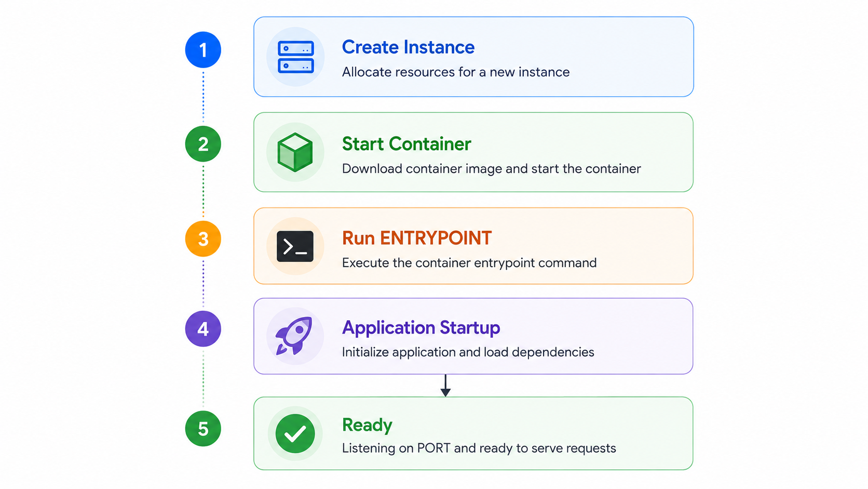Select the "Ready" heading
The image size is (868, 489).
pyautogui.click(x=367, y=425)
